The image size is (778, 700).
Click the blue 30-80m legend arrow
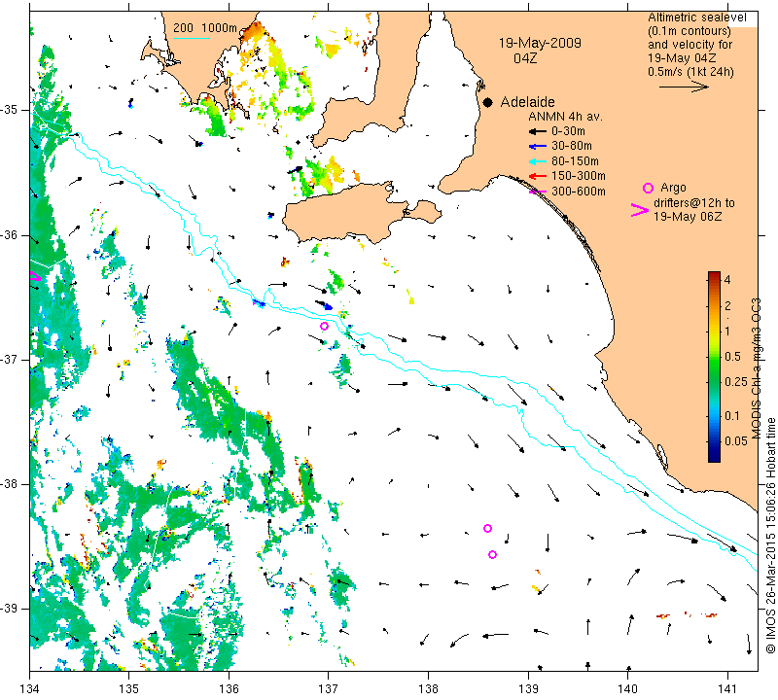coord(538,147)
